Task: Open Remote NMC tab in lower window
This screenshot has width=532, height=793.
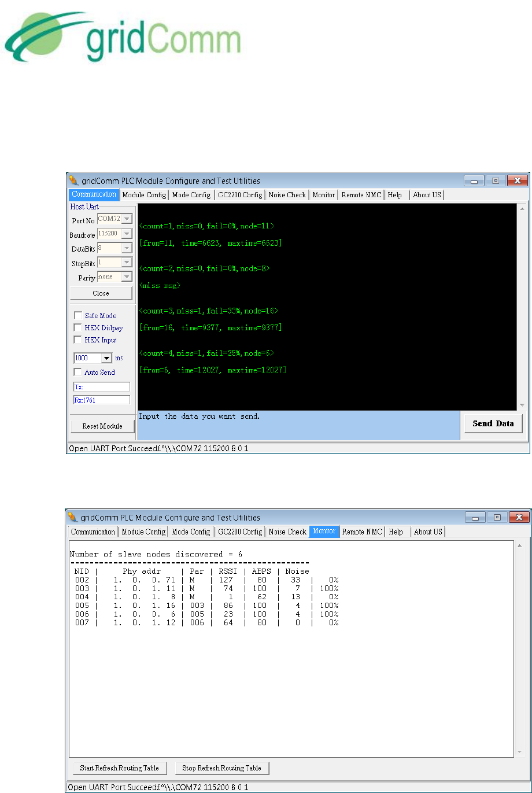Action: click(362, 532)
